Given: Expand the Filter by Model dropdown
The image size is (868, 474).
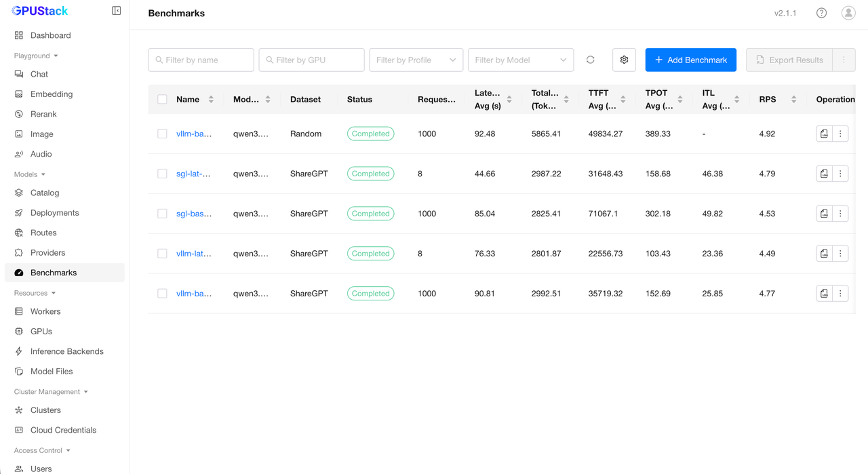Looking at the screenshot, I should pyautogui.click(x=520, y=60).
